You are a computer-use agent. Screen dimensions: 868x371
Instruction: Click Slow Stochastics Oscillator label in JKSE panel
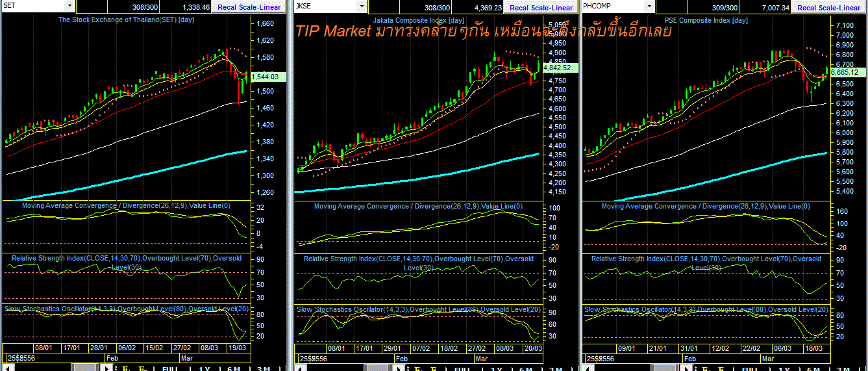(418, 310)
